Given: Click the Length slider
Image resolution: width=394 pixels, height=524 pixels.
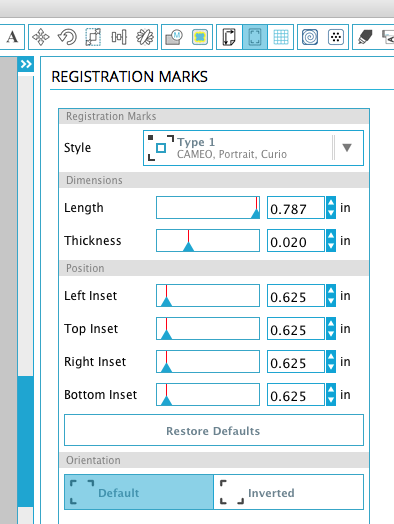Looking at the screenshot, I should pos(208,208).
